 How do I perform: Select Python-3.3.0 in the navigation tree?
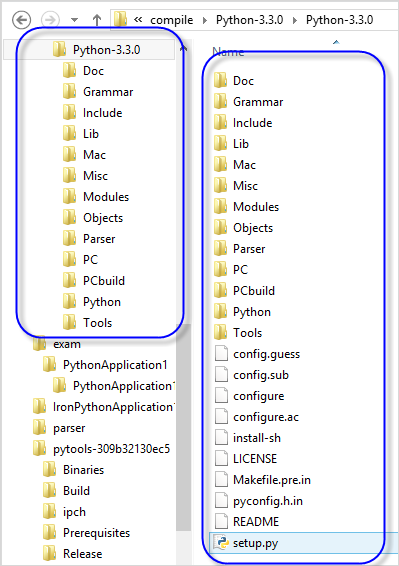coord(107,49)
